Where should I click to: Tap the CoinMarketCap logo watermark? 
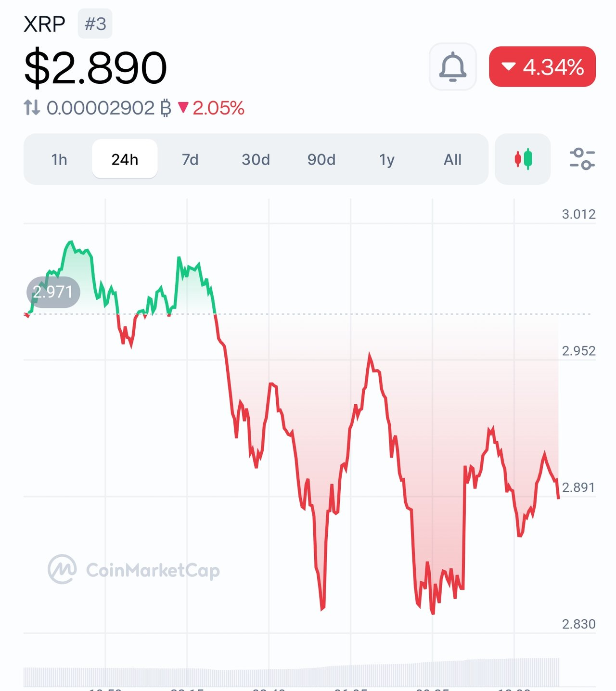pos(134,570)
